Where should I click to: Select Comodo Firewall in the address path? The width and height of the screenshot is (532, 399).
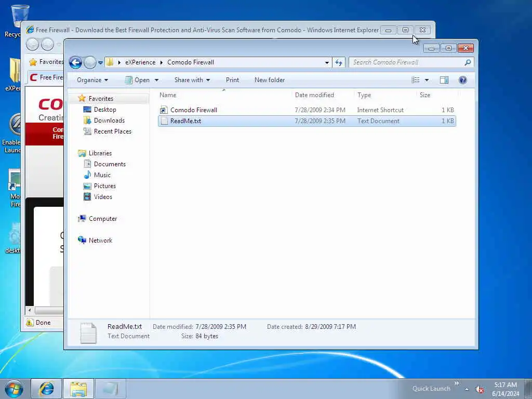(x=191, y=62)
